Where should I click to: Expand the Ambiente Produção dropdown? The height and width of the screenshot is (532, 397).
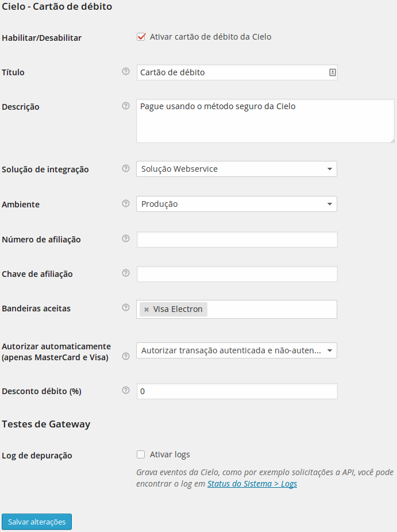[x=236, y=204]
